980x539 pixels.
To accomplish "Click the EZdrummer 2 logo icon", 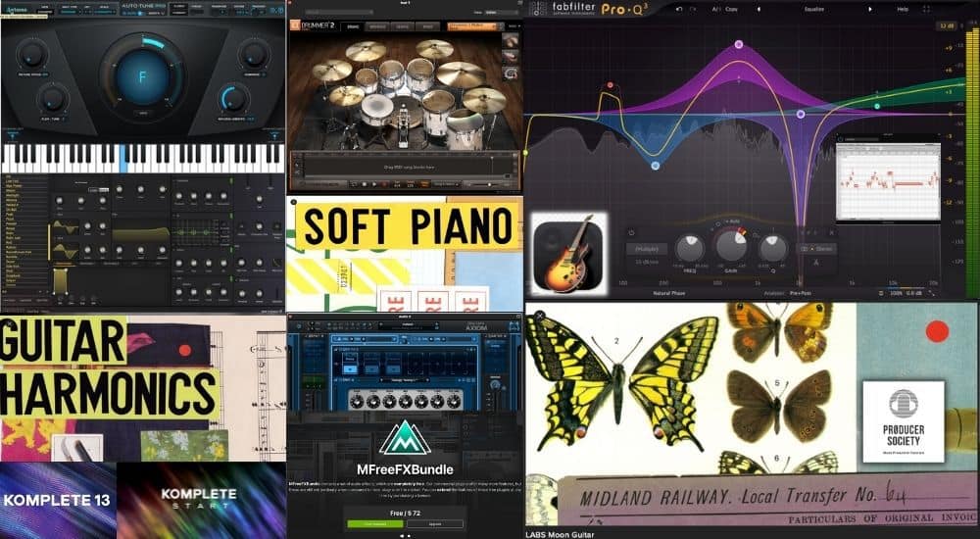I will pyautogui.click(x=296, y=26).
